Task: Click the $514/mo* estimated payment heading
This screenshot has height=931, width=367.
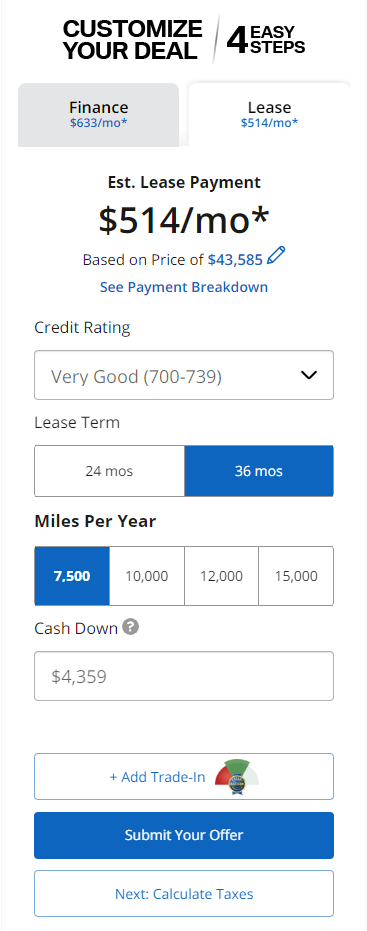Action: click(x=184, y=221)
